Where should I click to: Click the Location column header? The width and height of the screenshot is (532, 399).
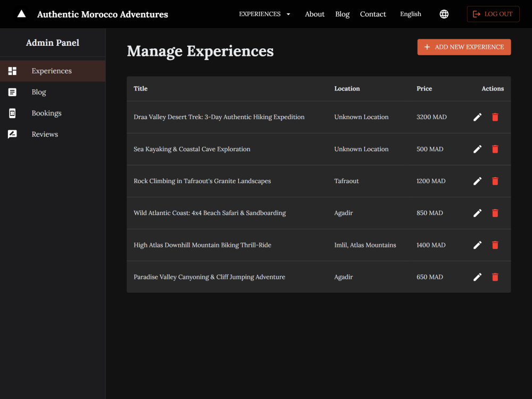click(347, 88)
